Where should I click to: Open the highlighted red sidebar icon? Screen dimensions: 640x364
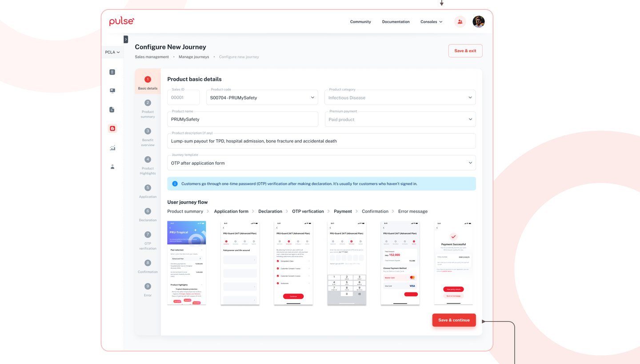pos(112,129)
